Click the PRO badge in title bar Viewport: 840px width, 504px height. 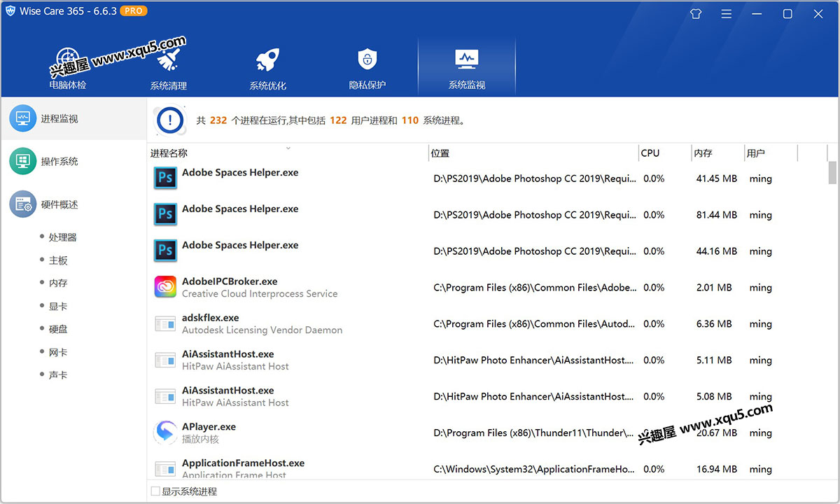click(134, 11)
